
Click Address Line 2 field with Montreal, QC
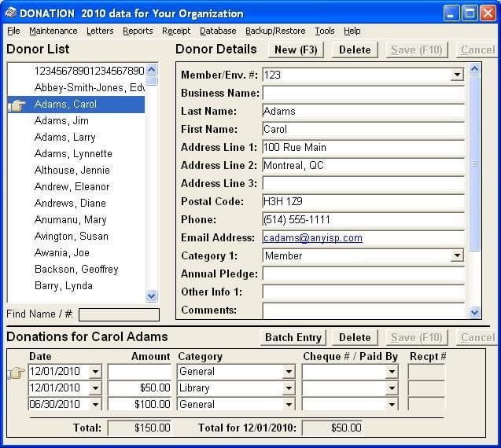363,165
